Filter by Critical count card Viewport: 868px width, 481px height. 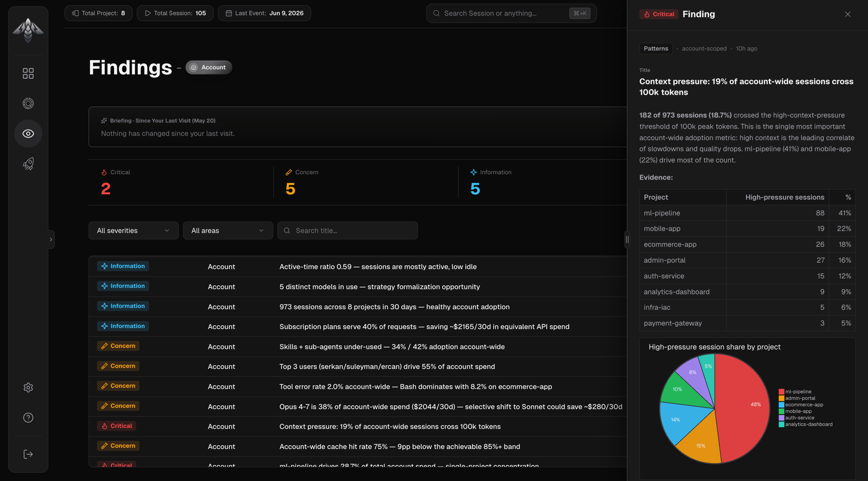(181, 182)
